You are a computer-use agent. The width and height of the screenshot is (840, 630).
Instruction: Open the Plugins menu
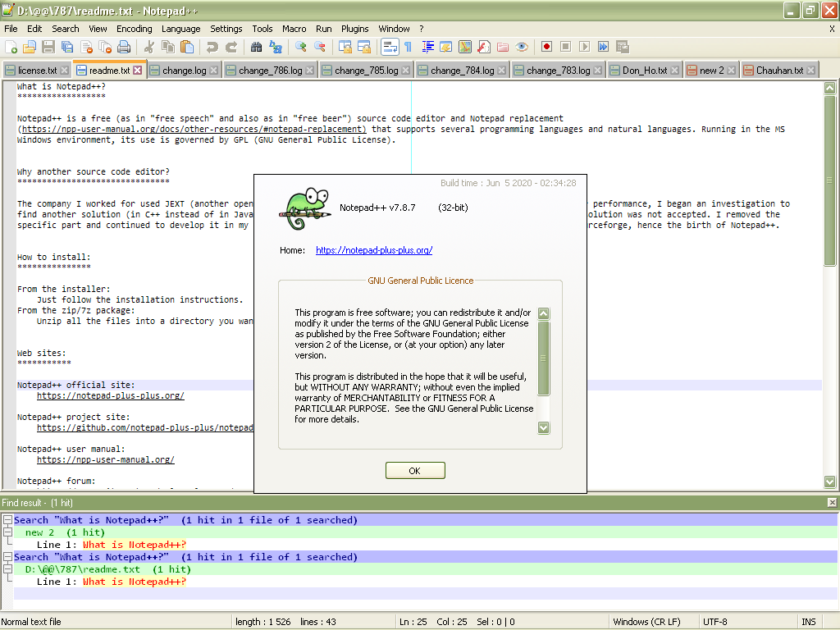[354, 29]
